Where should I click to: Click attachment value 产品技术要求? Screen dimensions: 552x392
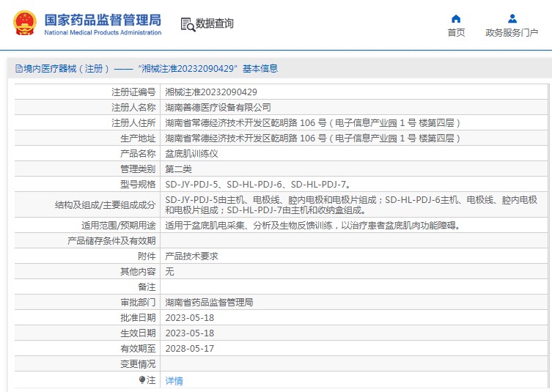(x=191, y=256)
